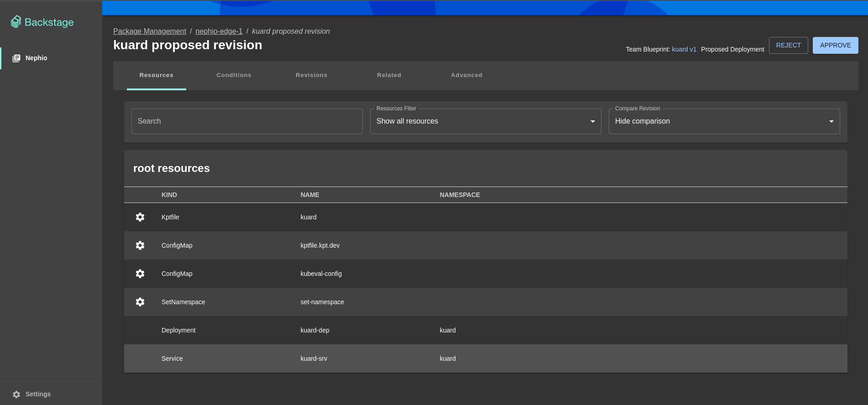This screenshot has width=868, height=405.
Task: Expand the Compare Revision dropdown arrow
Action: (831, 121)
